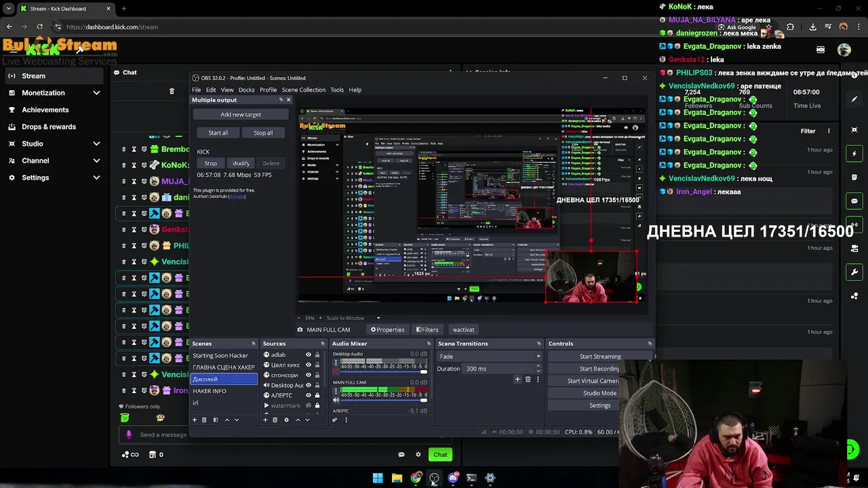The image size is (868, 488).
Task: Open the Scale to Window dropdown
Action: (353, 318)
